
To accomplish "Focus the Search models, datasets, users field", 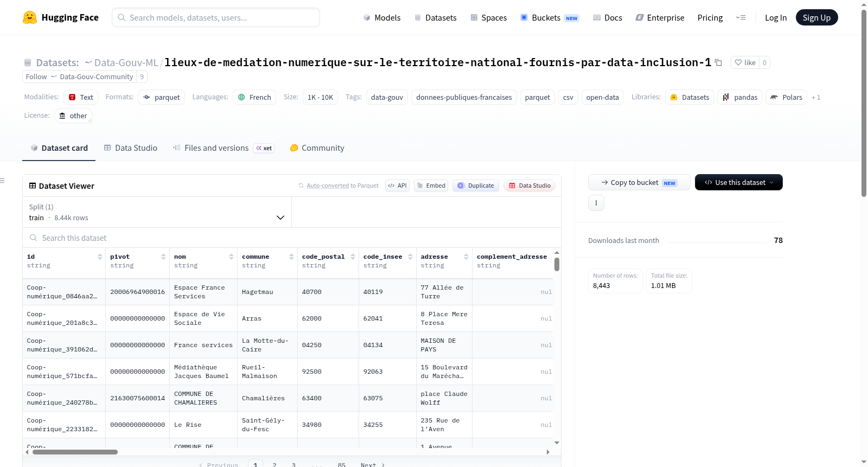I will point(216,17).
